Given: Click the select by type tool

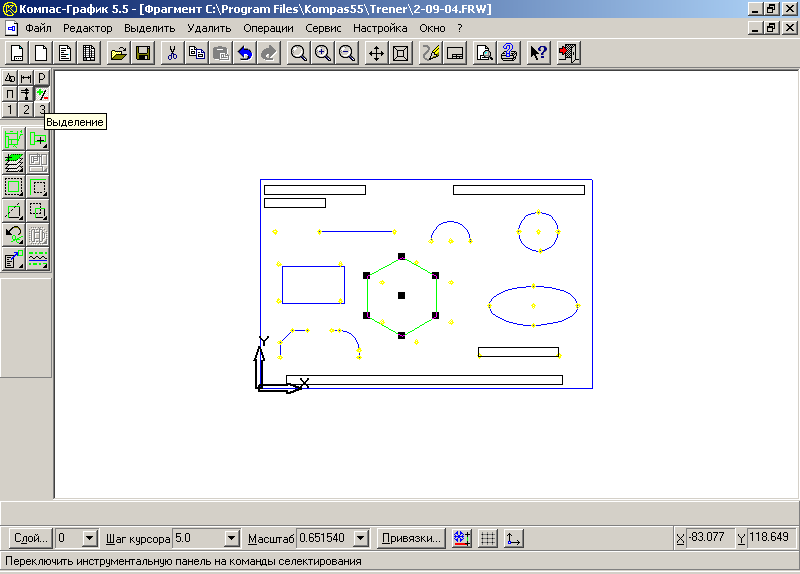Looking at the screenshot, I should [x=14, y=259].
